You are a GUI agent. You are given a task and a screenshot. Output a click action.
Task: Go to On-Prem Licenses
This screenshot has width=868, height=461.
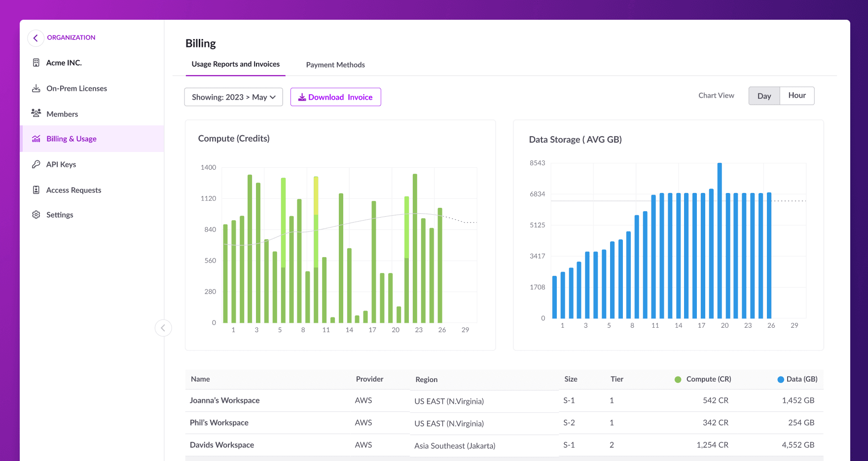click(76, 88)
